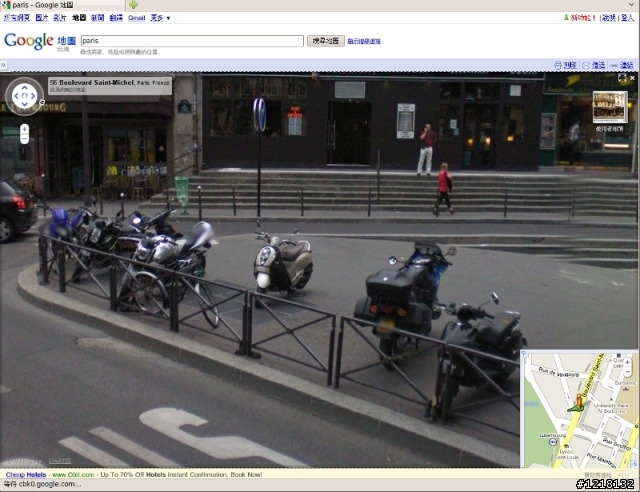This screenshot has height=492, width=640.
Task: Open the Help link at top right
Action: 609,18
